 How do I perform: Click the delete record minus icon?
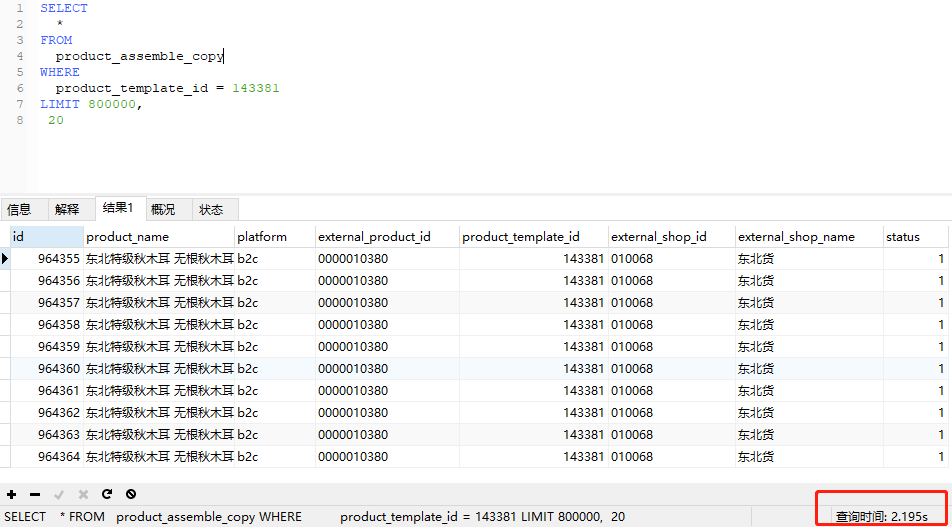pyautogui.click(x=35, y=494)
